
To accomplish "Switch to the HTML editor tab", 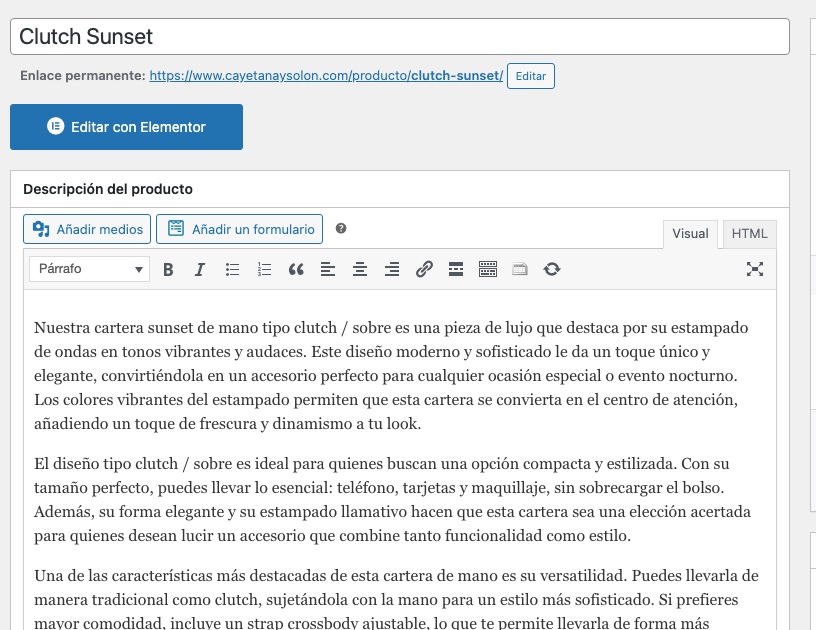I will [749, 234].
